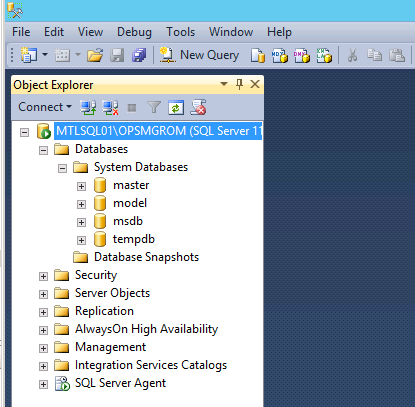This screenshot has height=407, width=415.
Task: Collapse the System Databases folder
Action: pyautogui.click(x=62, y=168)
